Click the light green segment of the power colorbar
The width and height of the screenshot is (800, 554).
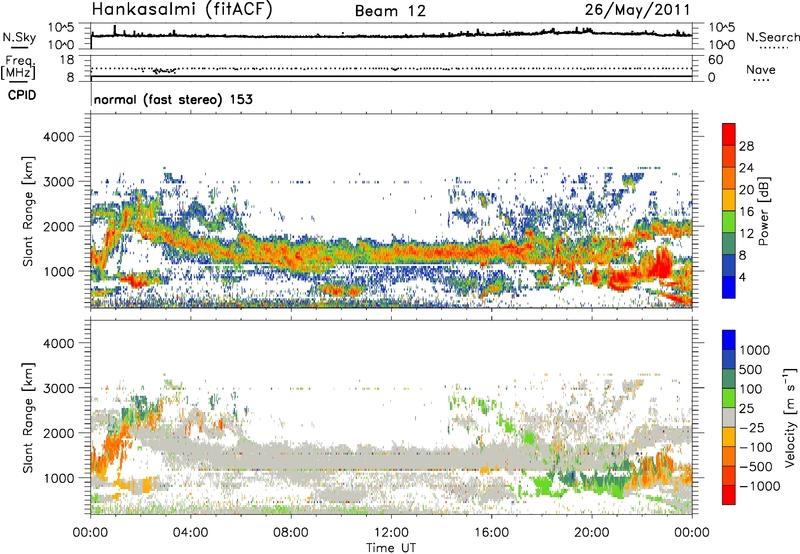click(729, 222)
